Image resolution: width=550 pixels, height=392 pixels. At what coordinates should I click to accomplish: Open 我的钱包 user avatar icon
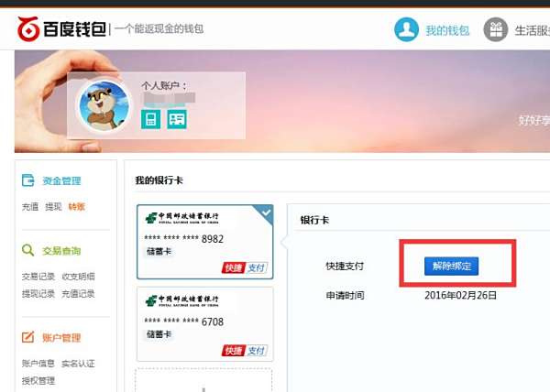[x=406, y=30]
